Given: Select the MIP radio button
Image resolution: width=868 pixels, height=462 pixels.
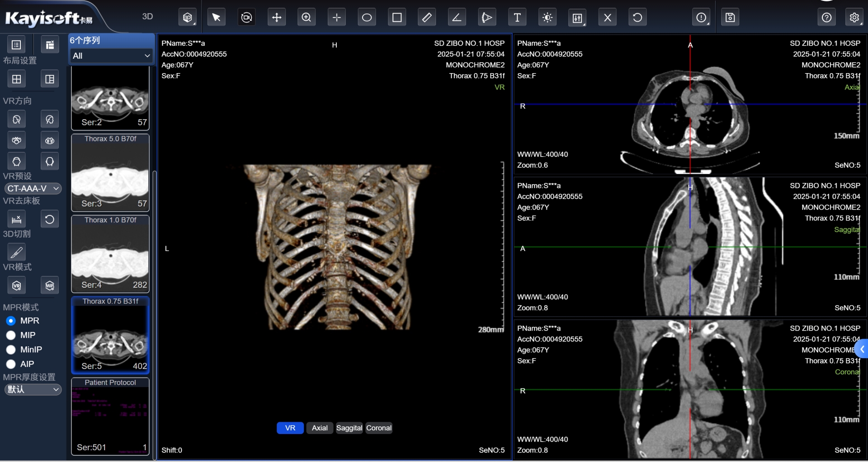Looking at the screenshot, I should tap(11, 336).
